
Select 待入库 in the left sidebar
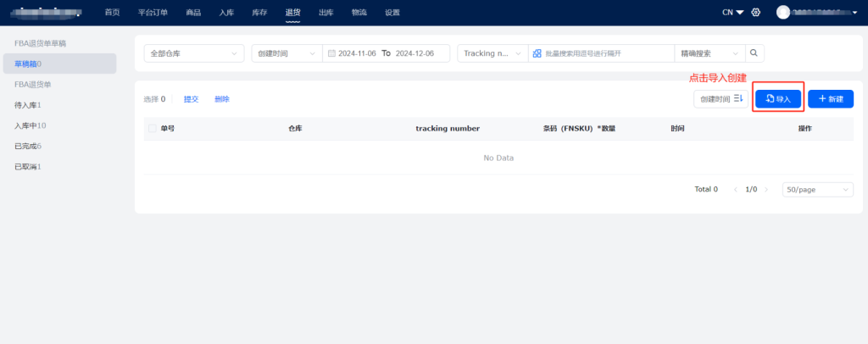click(x=28, y=105)
